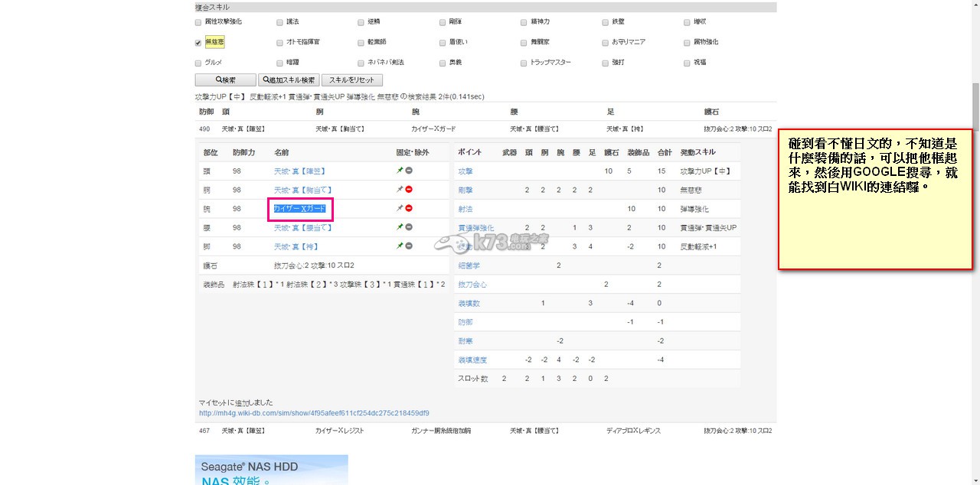Click the スキルをリセット button

(x=352, y=80)
